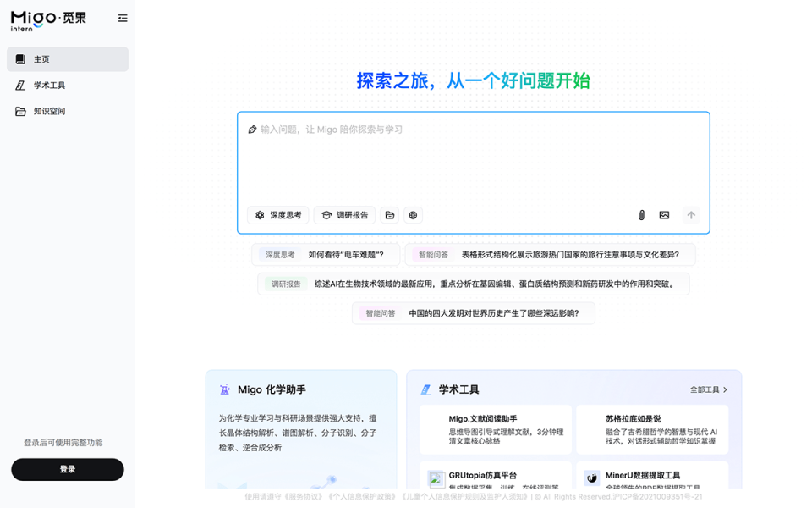
Task: Enable 深度思考 mode
Action: (x=277, y=215)
